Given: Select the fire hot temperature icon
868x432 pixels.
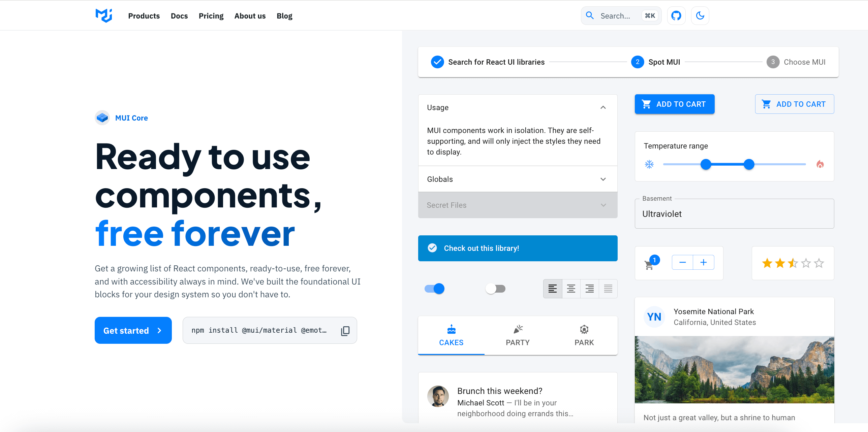Looking at the screenshot, I should click(819, 164).
